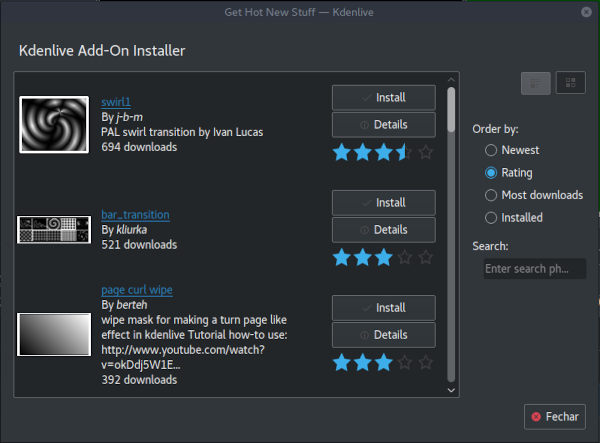Click the page curl wipe gradient thumbnail

(54, 335)
